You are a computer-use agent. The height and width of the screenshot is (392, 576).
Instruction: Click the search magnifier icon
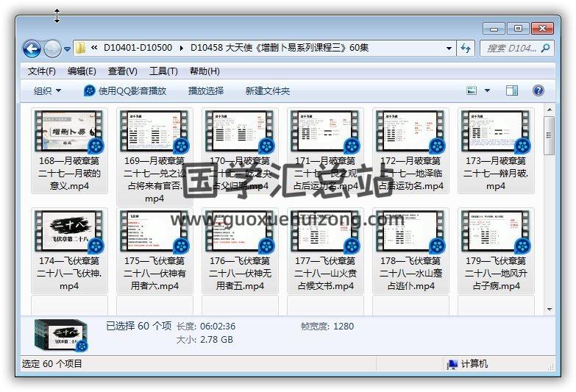(x=545, y=49)
